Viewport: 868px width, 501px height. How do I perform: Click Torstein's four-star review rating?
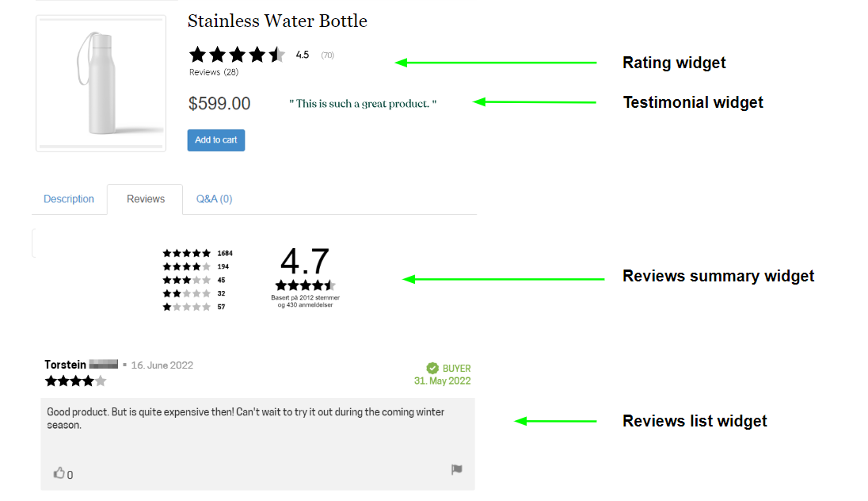[75, 381]
